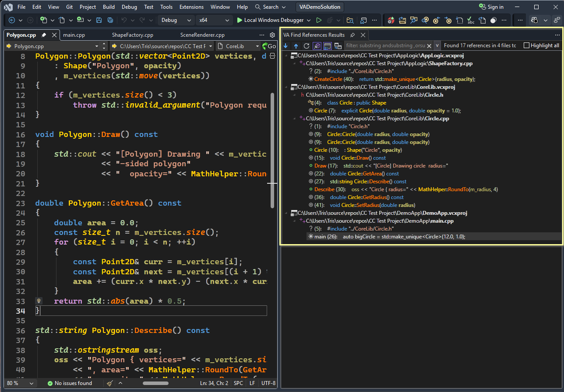
Task: Navigate backward with the toolbar back arrow
Action: coord(12,20)
